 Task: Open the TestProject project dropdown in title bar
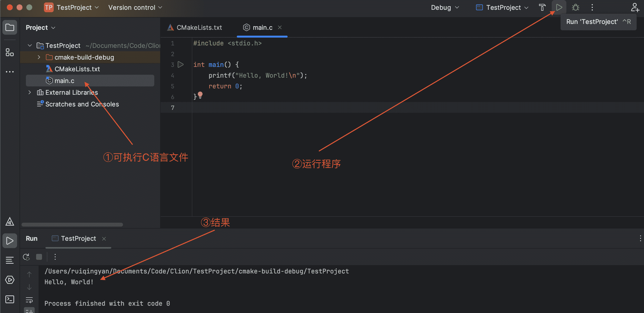pos(77,8)
